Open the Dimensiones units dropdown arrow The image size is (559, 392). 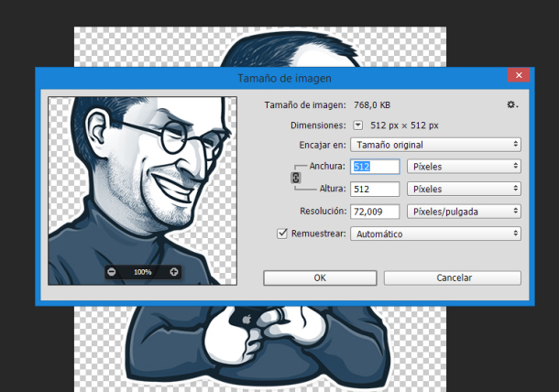[358, 125]
